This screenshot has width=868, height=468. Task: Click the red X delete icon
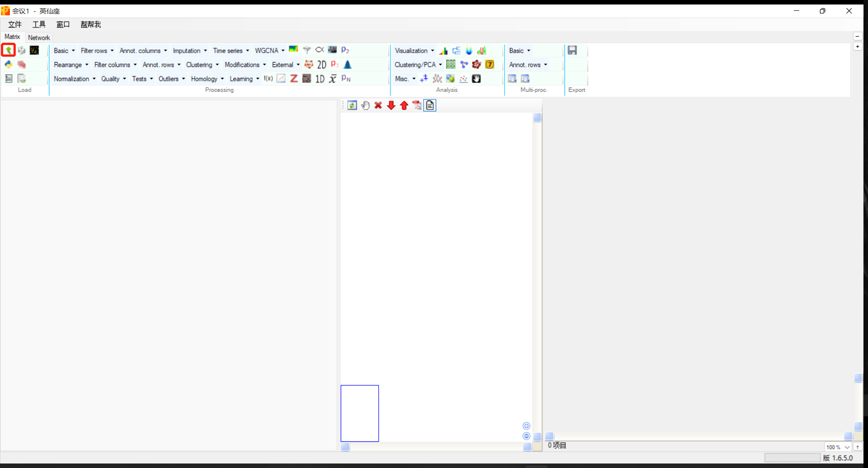coord(378,105)
